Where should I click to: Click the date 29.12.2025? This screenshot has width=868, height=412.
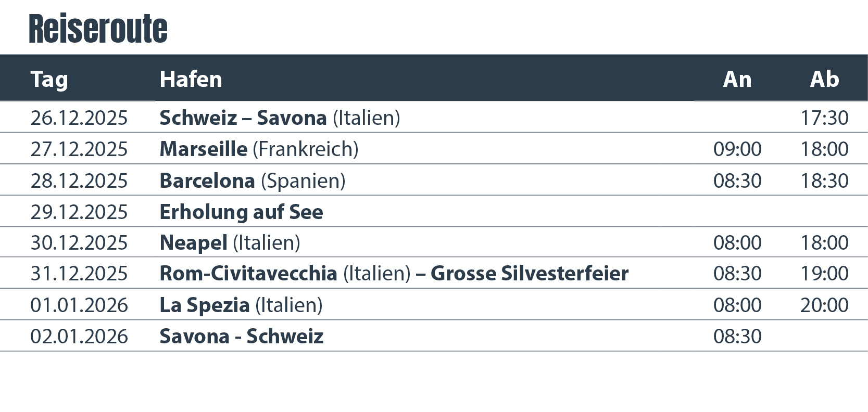click(x=79, y=212)
